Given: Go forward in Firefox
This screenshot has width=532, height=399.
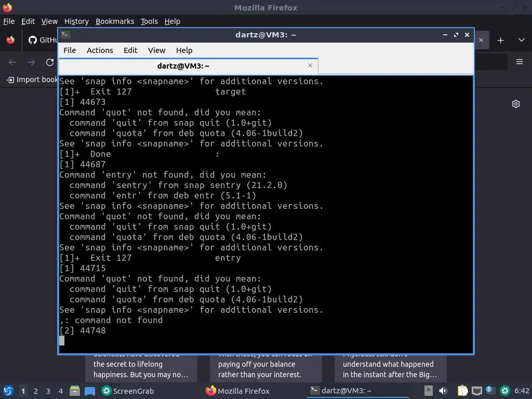Looking at the screenshot, I should tap(31, 62).
